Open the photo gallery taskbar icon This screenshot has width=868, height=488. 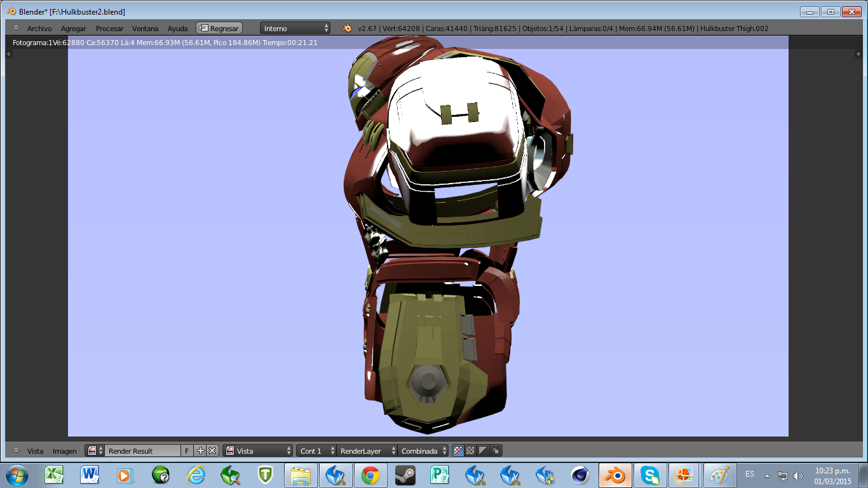point(684,475)
